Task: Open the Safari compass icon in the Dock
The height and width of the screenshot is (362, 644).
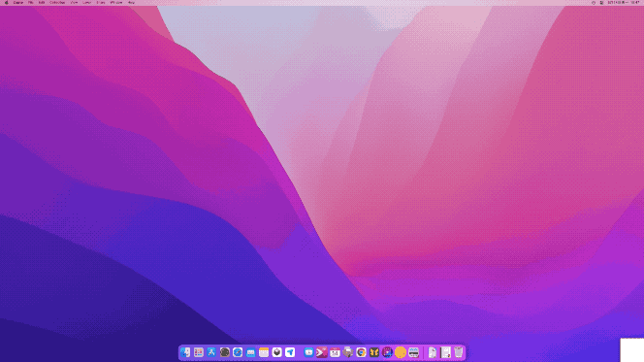Action: 238,352
